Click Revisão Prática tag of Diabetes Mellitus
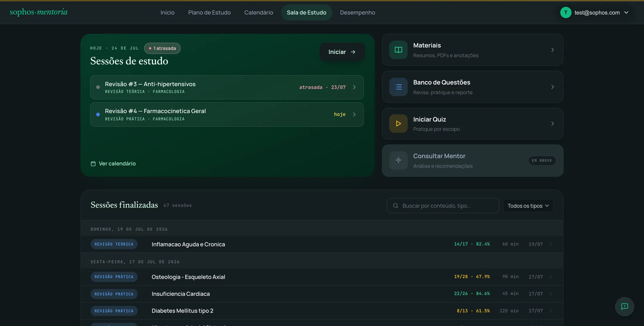Viewport: 644px width, 326px height. (x=114, y=311)
